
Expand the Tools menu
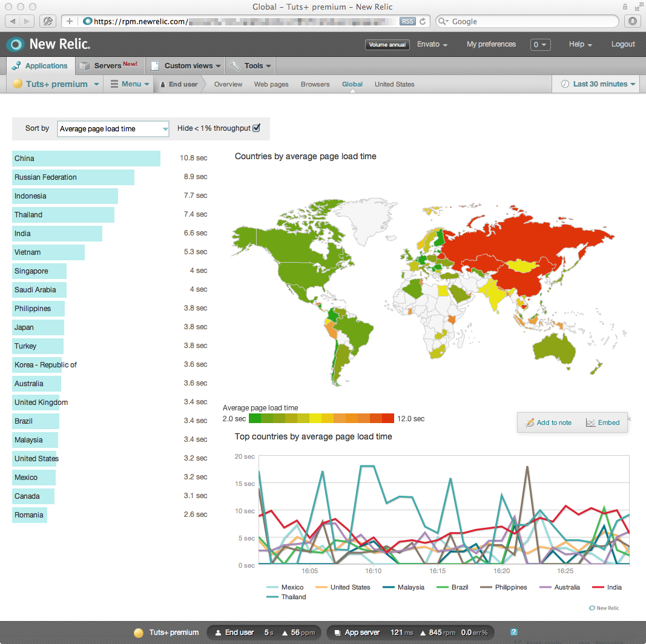[251, 66]
